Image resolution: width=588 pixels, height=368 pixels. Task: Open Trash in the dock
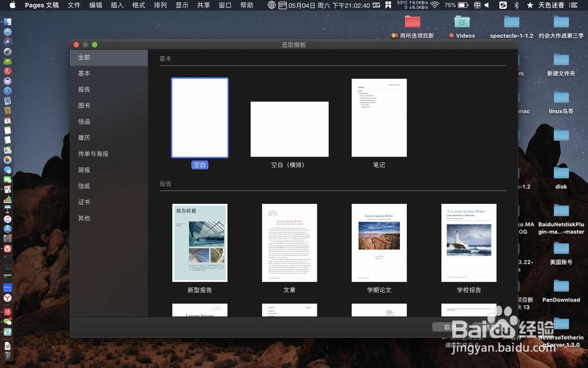pyautogui.click(x=8, y=355)
